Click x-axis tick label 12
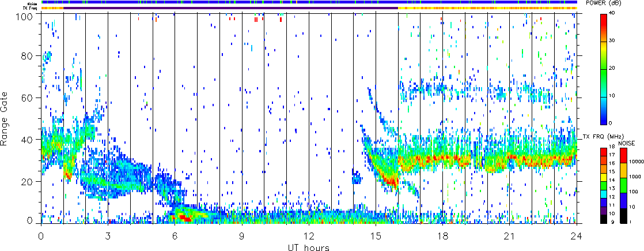 coord(309,237)
